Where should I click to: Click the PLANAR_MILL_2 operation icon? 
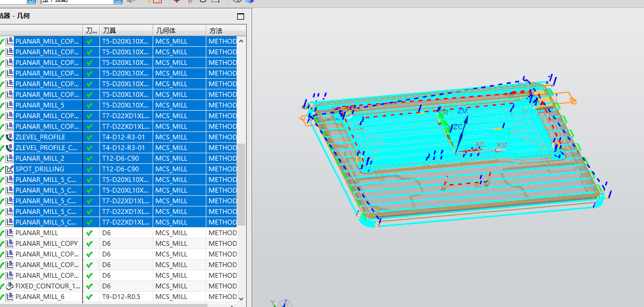10,158
